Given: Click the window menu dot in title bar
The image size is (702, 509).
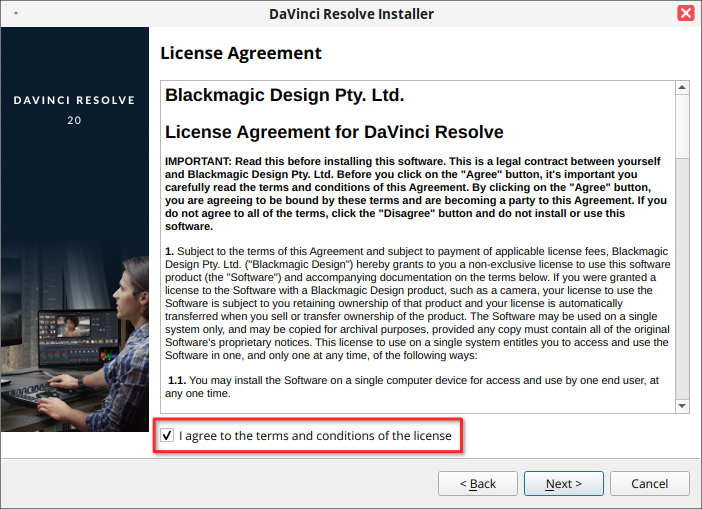Looking at the screenshot, I should (17, 14).
